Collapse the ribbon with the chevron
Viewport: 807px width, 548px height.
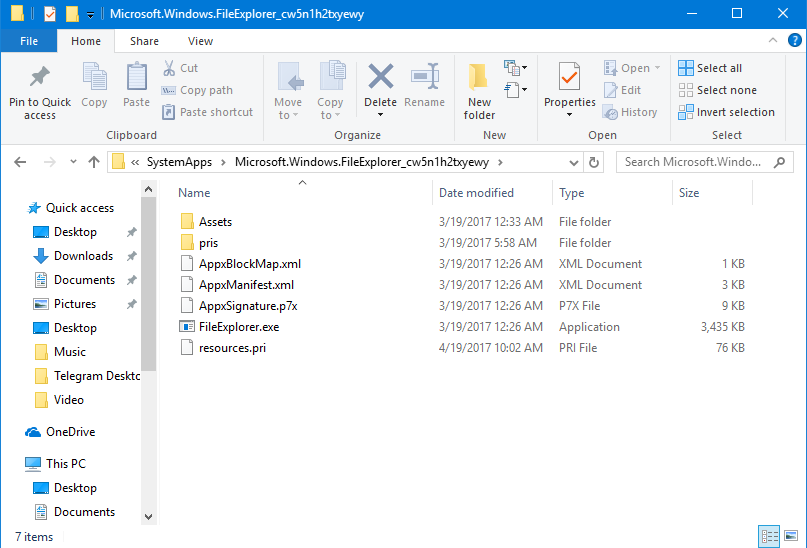point(773,40)
